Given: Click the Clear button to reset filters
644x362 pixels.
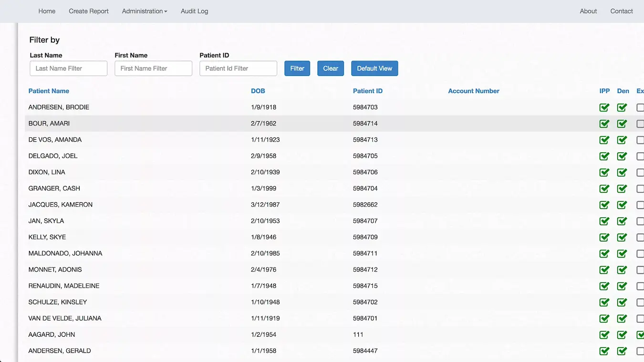Looking at the screenshot, I should pos(330,68).
